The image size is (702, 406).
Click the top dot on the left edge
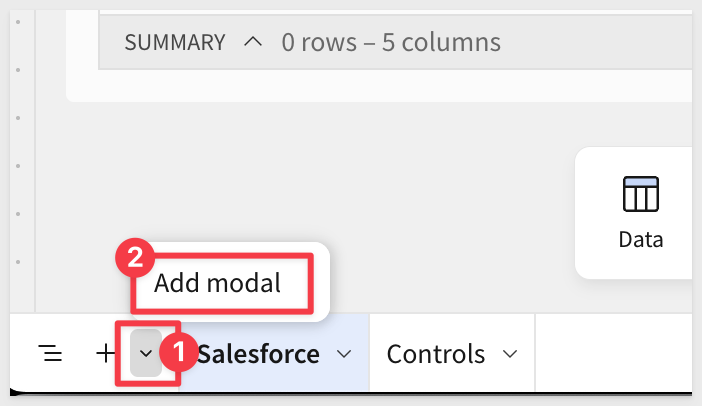click(x=19, y=21)
